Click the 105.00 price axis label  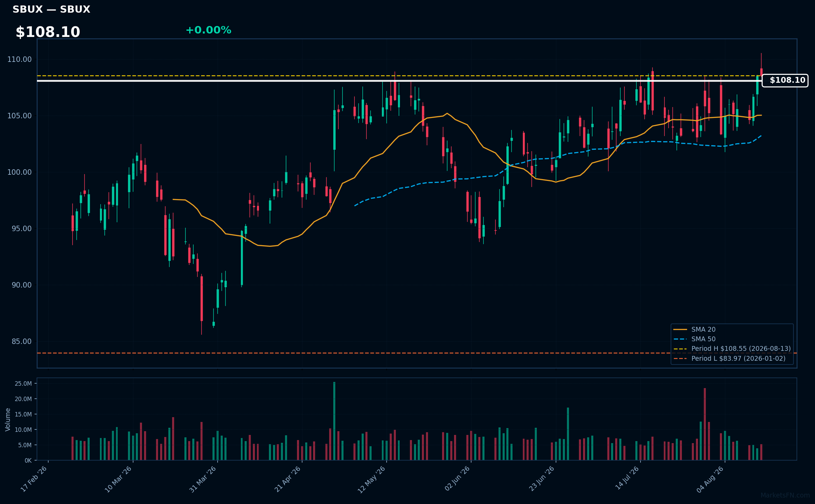(20, 116)
